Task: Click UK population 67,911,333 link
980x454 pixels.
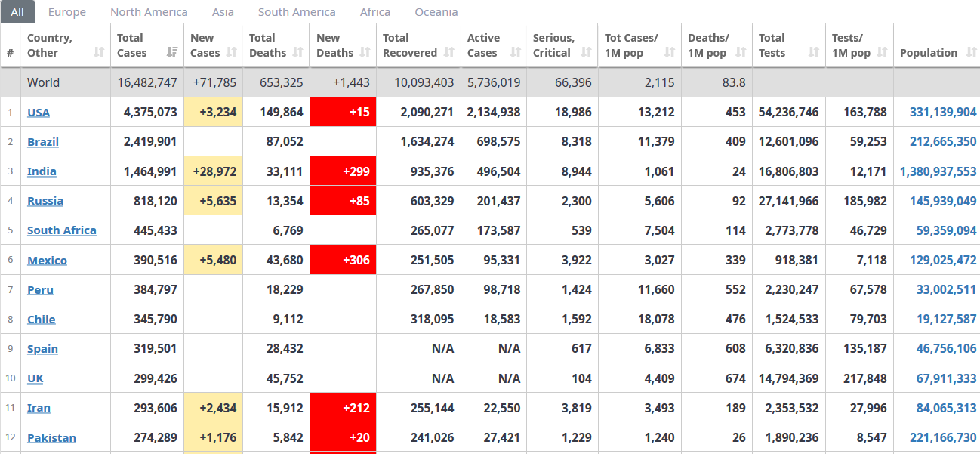Action: (947, 378)
